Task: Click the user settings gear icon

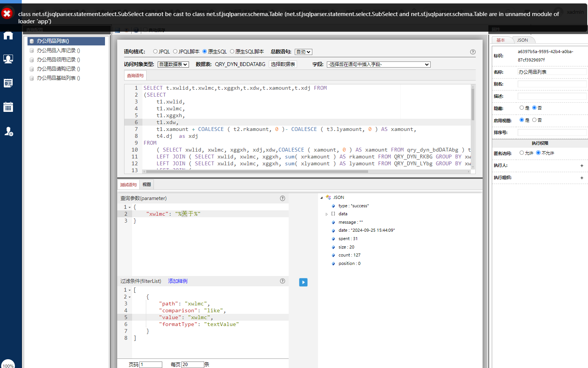Action: pyautogui.click(x=8, y=132)
